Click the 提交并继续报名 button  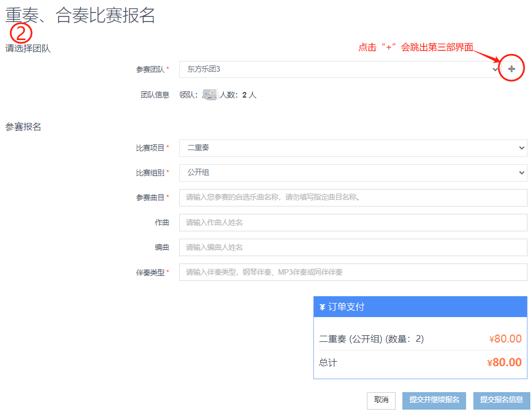click(434, 400)
